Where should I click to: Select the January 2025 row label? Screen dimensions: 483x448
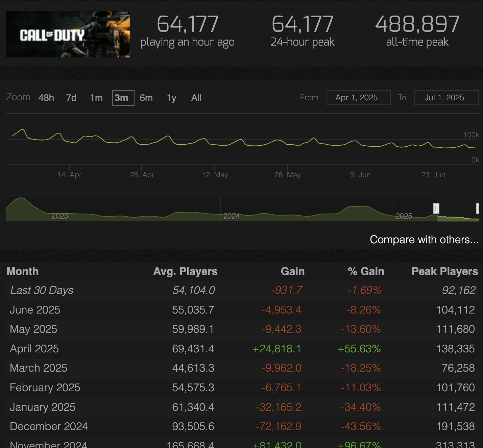tap(43, 407)
